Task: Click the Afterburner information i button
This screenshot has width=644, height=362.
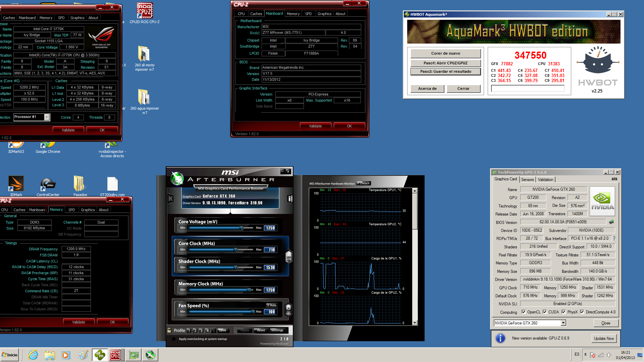Action: click(290, 199)
